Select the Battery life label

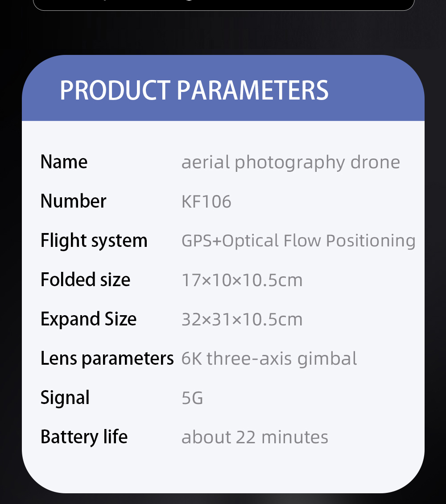pos(84,437)
